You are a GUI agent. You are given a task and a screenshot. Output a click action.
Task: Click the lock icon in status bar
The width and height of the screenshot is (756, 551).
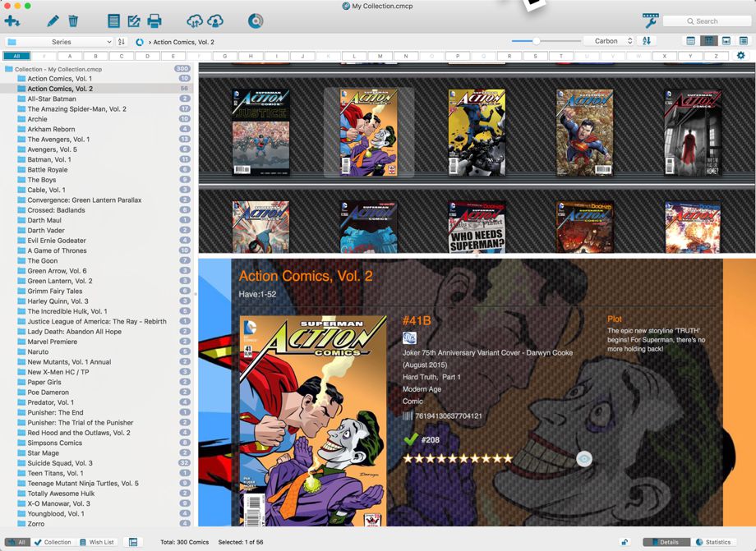[625, 542]
